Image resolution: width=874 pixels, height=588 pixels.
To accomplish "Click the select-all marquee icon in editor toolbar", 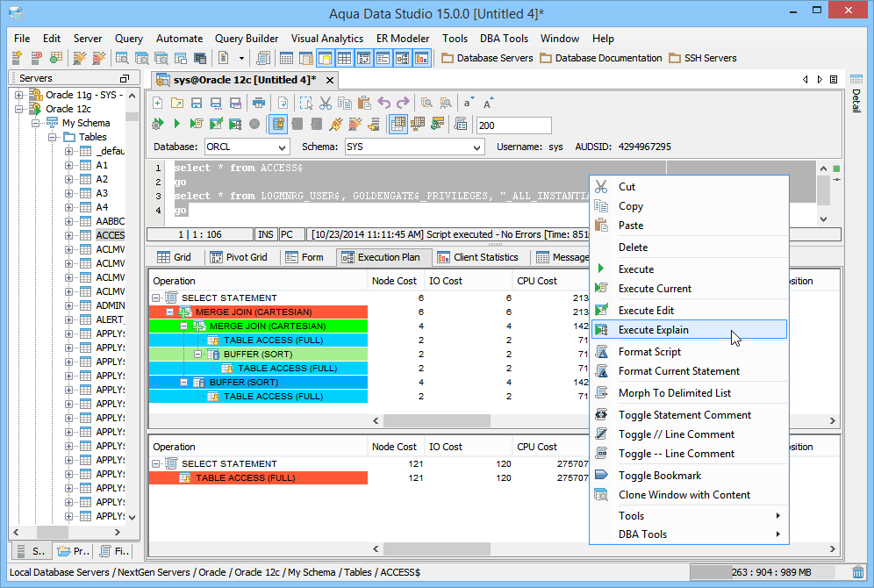I will click(x=306, y=103).
